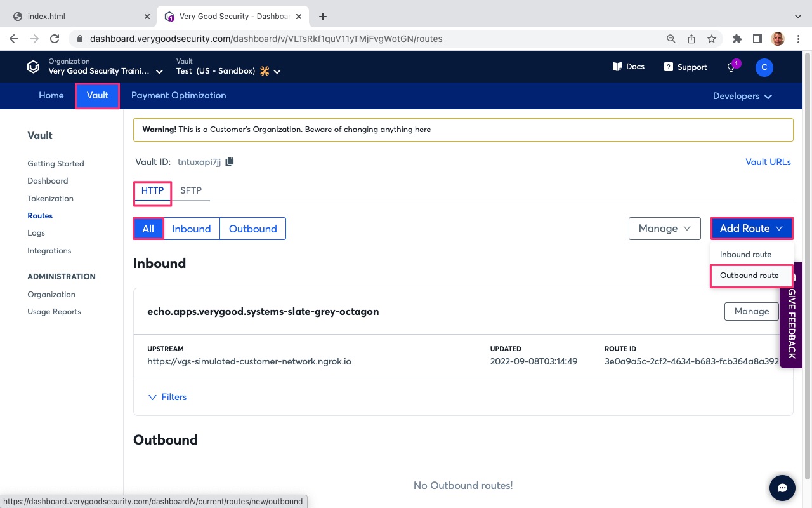This screenshot has width=812, height=508.
Task: Open Getting Started in sidebar
Action: tap(56, 164)
